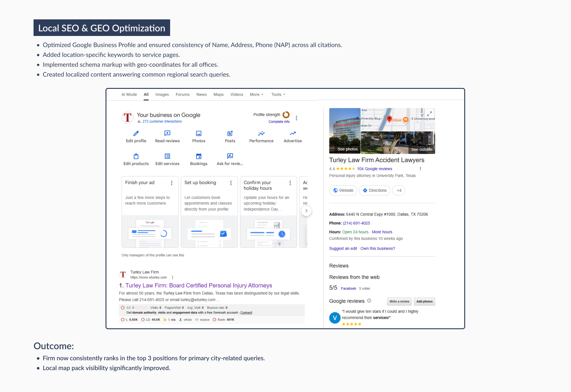Open options dots next to wturley.com result

(173, 277)
